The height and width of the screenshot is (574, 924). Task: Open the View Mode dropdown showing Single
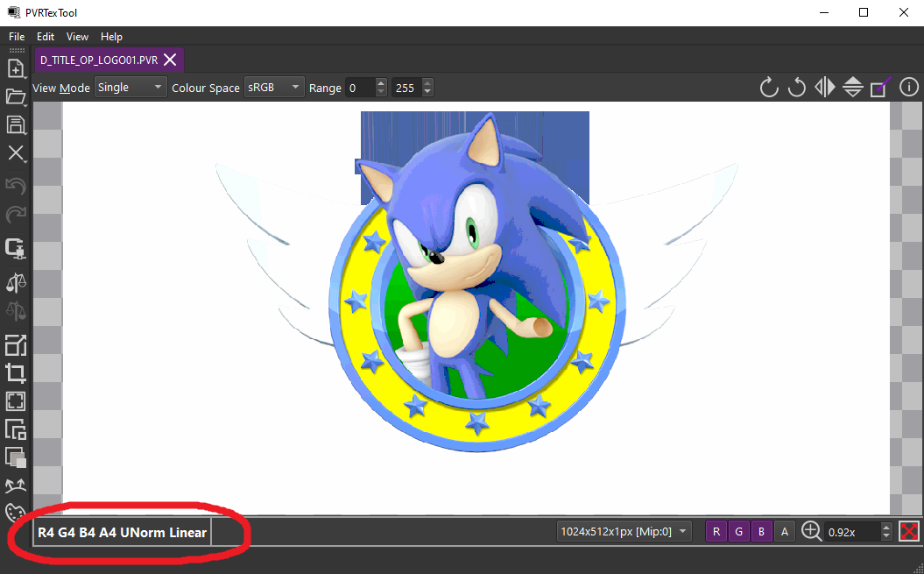point(130,88)
